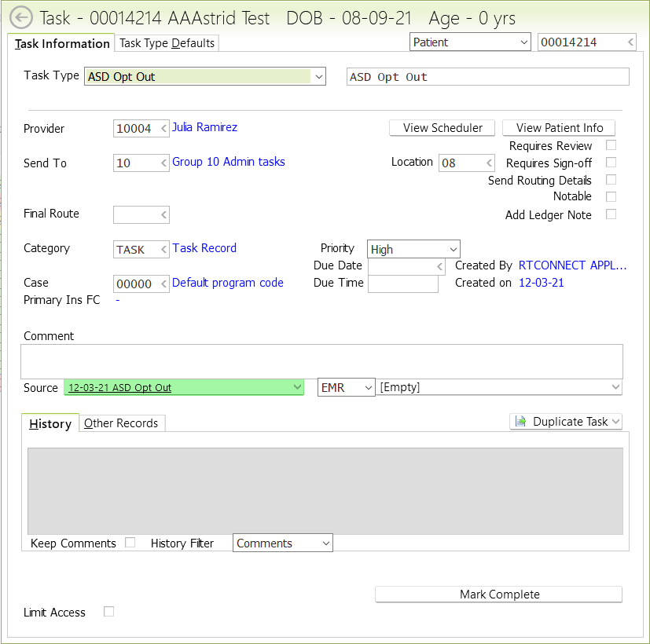Open lookup arrow beside Location field
The image size is (650, 644).
pos(489,163)
